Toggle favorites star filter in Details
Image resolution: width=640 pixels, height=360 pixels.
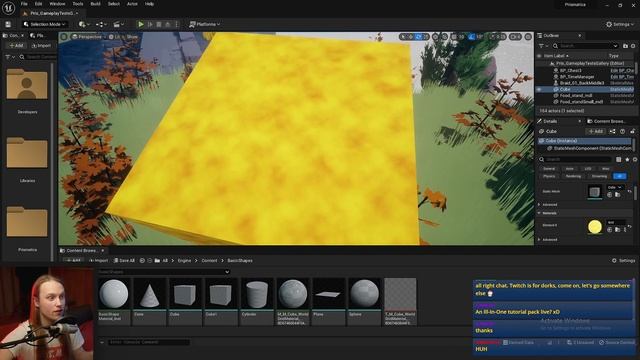coord(627,159)
